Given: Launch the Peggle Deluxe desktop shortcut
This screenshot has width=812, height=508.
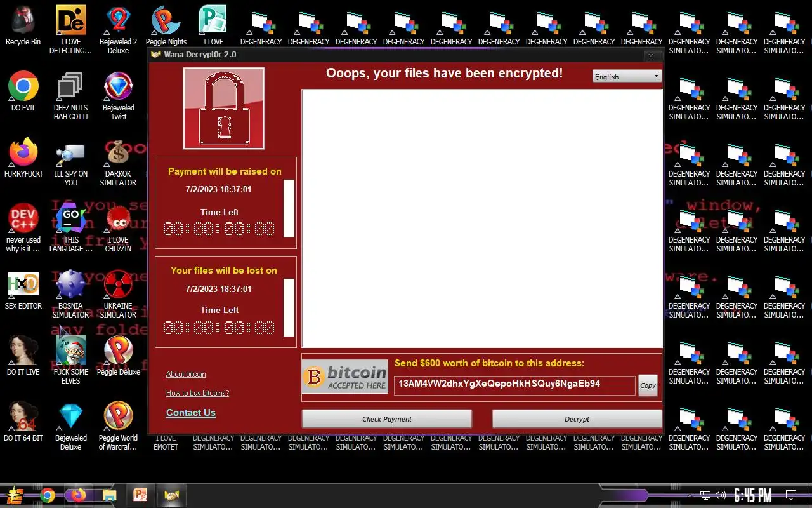Looking at the screenshot, I should click(x=119, y=356).
